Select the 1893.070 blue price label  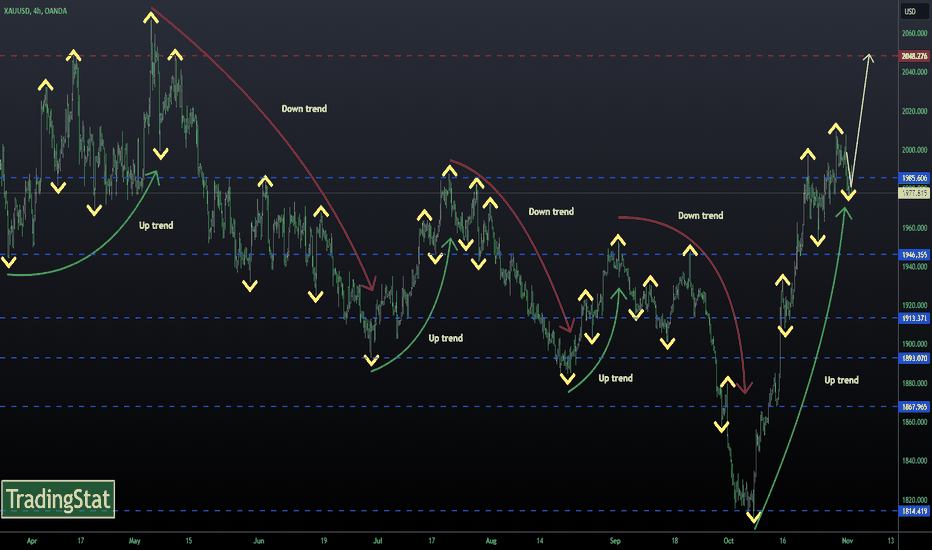coord(914,358)
